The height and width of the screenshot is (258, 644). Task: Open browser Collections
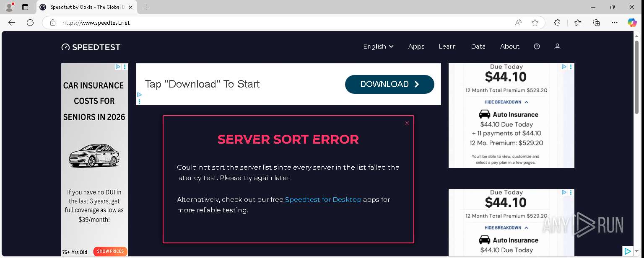click(596, 23)
